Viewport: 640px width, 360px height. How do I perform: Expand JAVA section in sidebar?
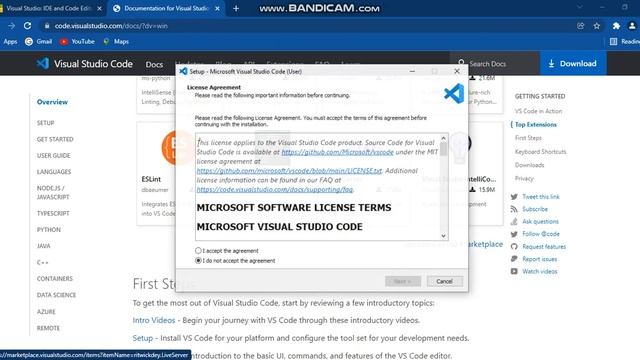click(44, 246)
